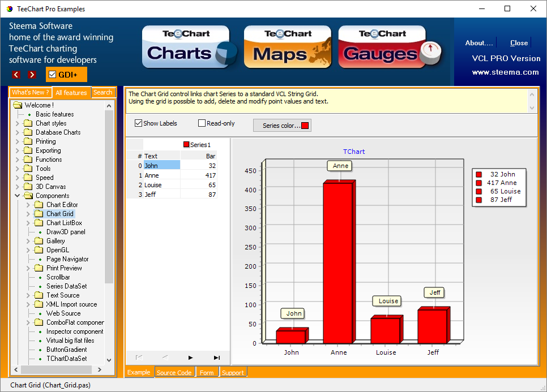Click the Chart Grid folder icon

(x=39, y=214)
